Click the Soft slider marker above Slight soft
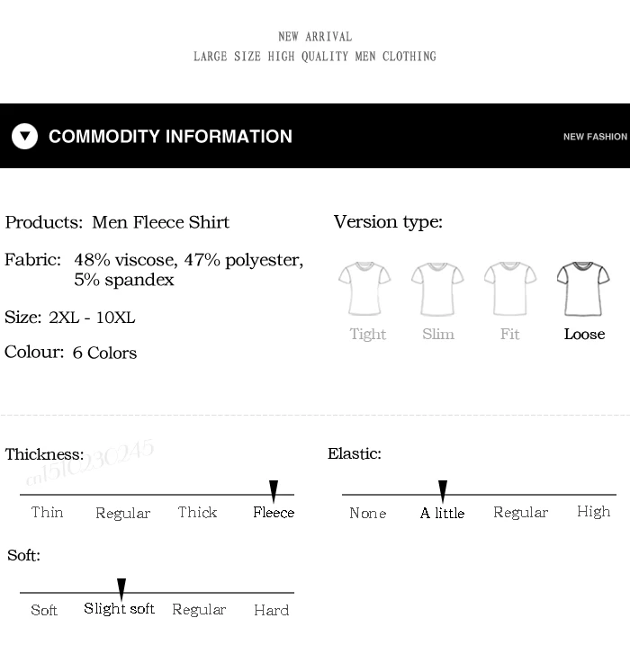The height and width of the screenshot is (672, 630). (x=121, y=589)
